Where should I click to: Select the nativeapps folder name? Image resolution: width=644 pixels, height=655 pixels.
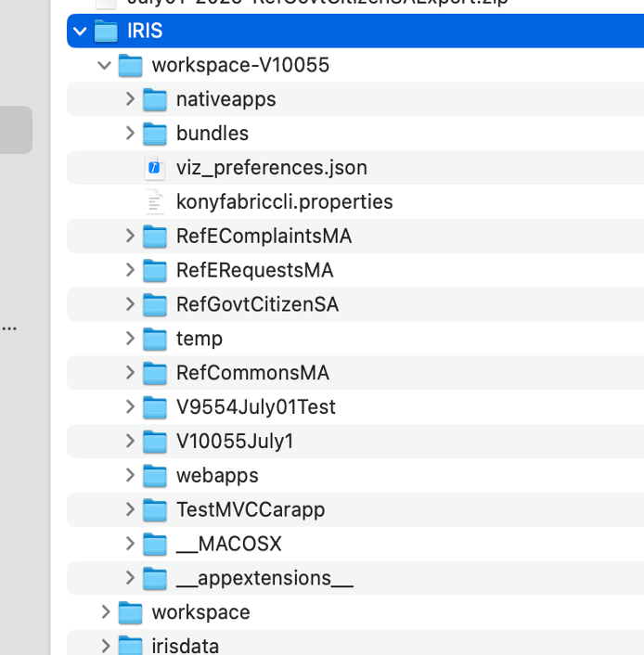click(226, 99)
